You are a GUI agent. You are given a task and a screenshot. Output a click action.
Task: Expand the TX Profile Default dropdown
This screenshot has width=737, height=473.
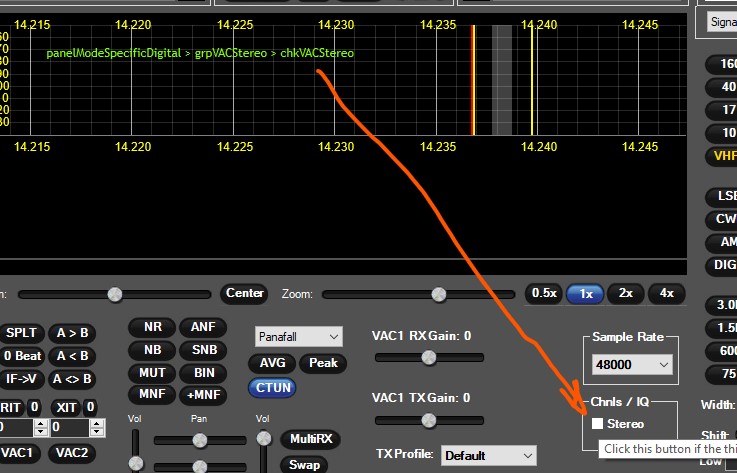click(489, 455)
